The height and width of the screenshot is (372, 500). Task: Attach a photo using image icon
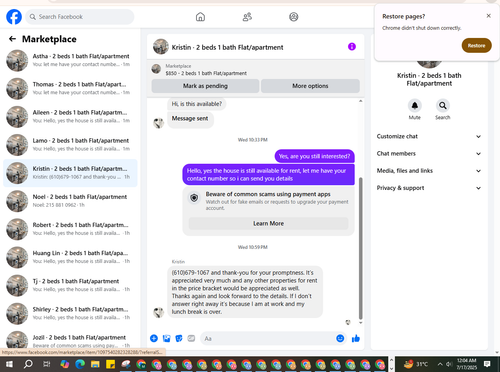click(166, 338)
